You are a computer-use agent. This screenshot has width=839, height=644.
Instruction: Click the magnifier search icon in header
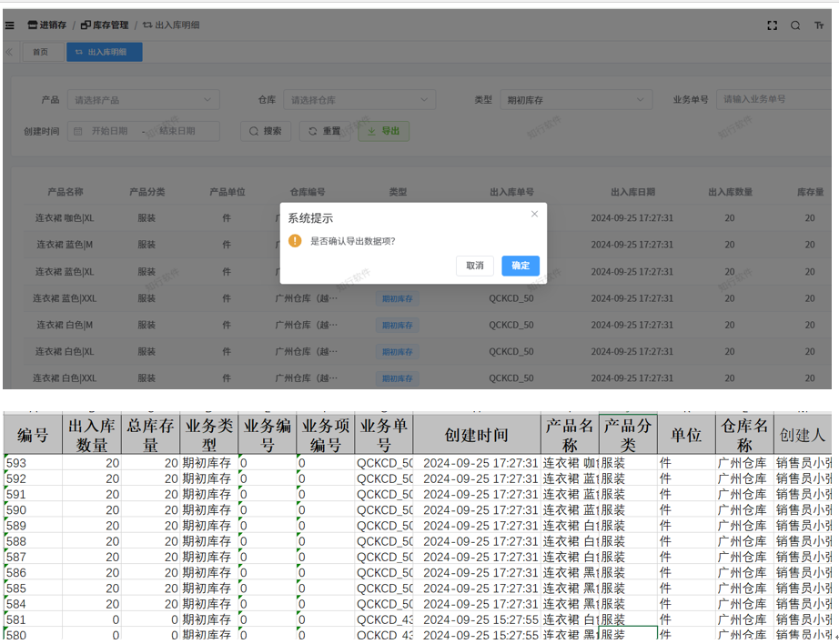795,25
